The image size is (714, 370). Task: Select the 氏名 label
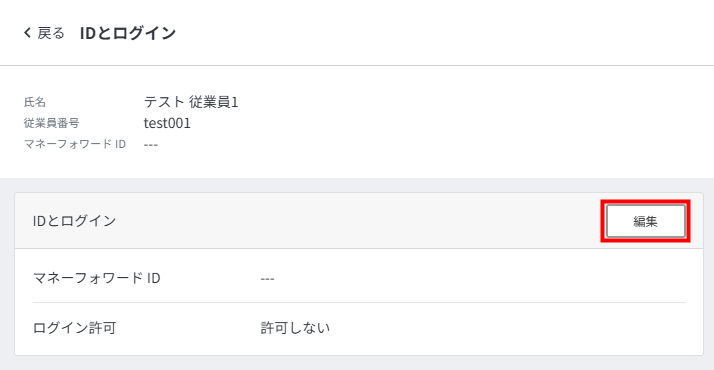click(35, 102)
